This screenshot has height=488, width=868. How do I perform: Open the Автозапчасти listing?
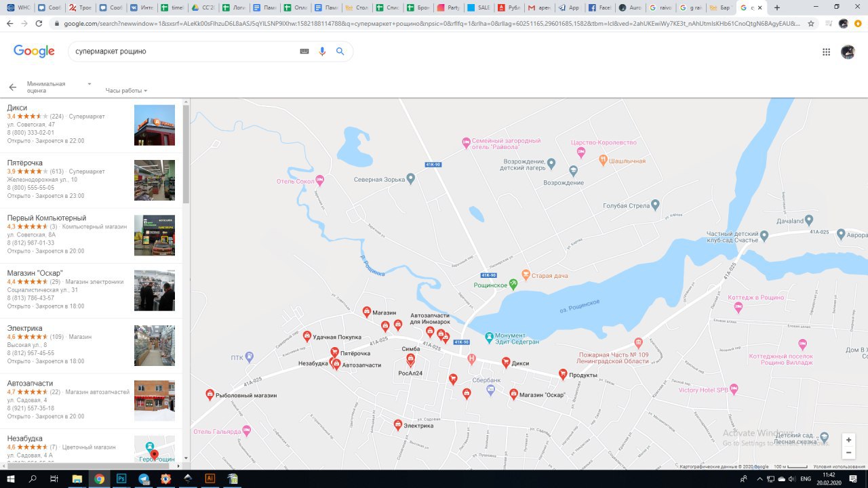pos(91,401)
